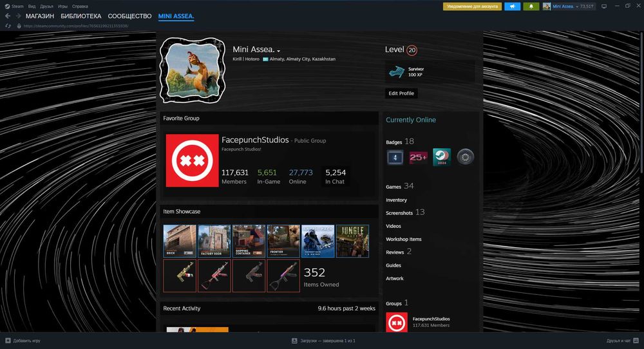This screenshot has height=349, width=644.
Task: Open the Screenshots 13 link
Action: click(405, 212)
